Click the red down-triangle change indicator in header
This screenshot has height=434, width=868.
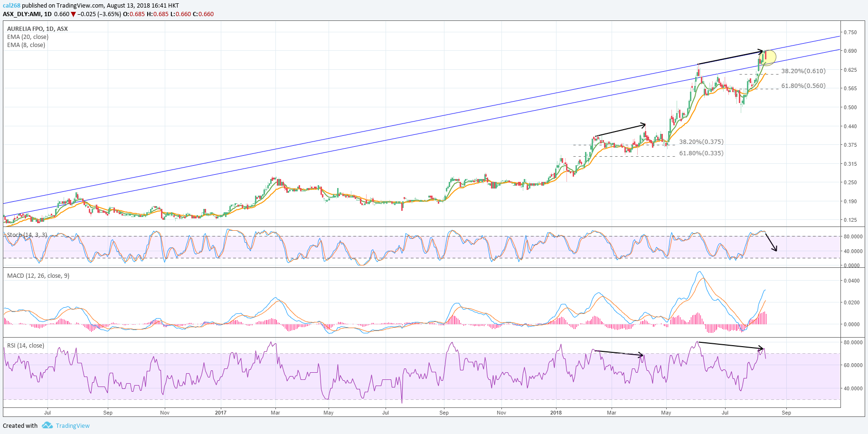click(74, 14)
